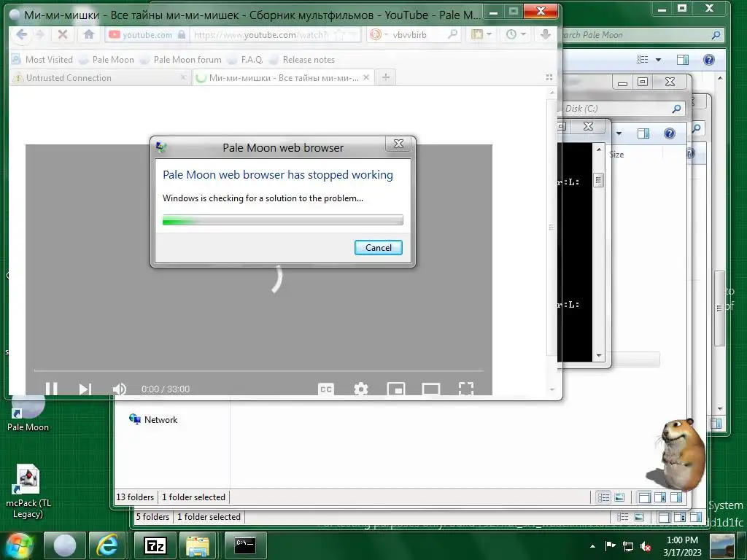Open the Pale Moon desktop shortcut
The height and width of the screenshot is (560, 747).
click(28, 413)
